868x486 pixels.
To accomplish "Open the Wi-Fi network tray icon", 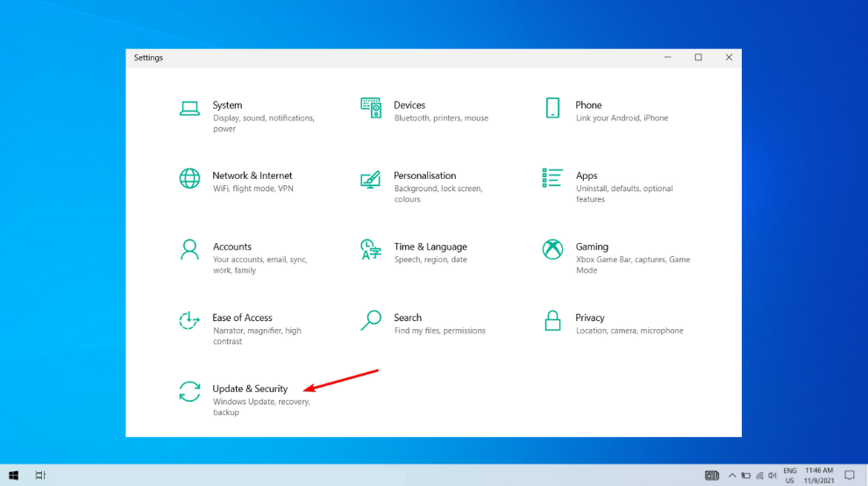I will 759,475.
